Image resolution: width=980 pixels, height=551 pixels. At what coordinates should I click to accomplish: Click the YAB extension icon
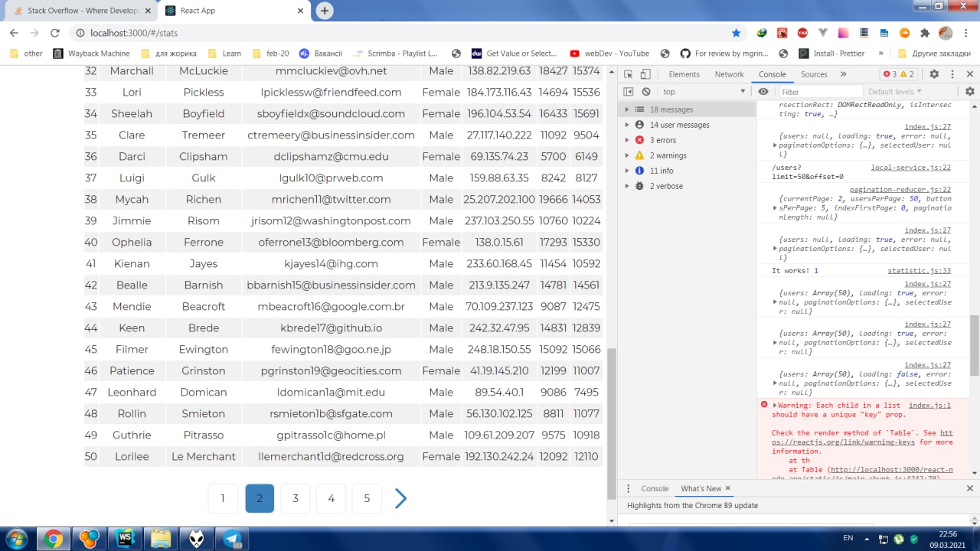[802, 33]
